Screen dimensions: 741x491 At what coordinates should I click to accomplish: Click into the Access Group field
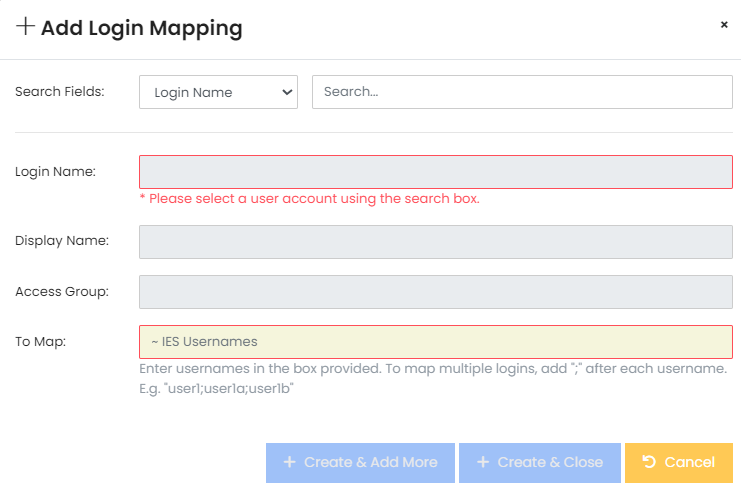pyautogui.click(x=435, y=292)
